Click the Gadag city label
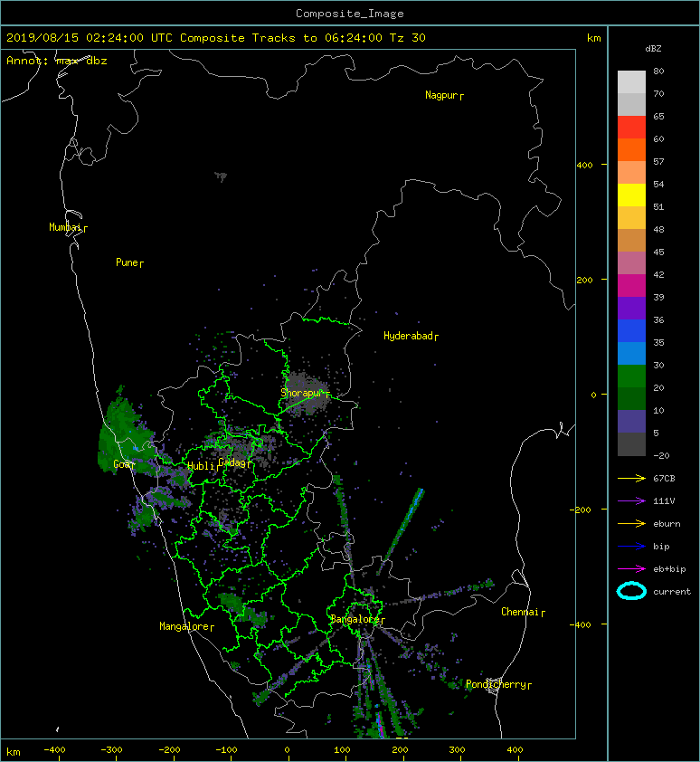Viewport: 700px width, 762px height. tap(235, 462)
